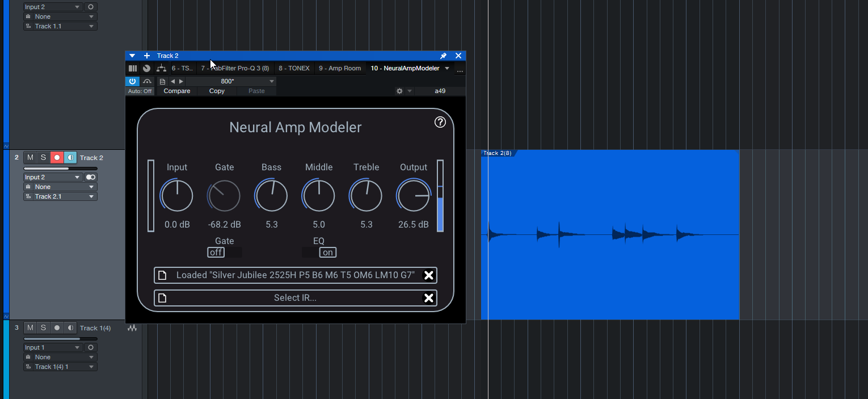Mute Track 2
Screen dimensions: 868x399
30,157
